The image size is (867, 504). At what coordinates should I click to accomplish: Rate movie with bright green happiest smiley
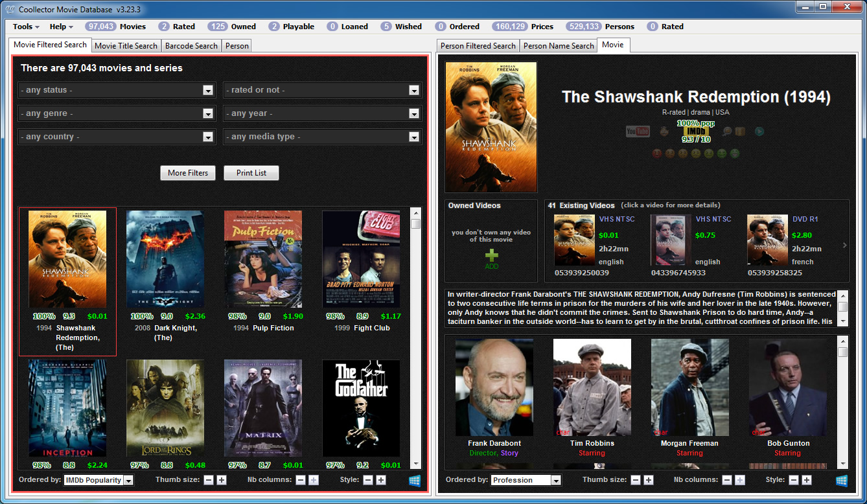pyautogui.click(x=734, y=154)
